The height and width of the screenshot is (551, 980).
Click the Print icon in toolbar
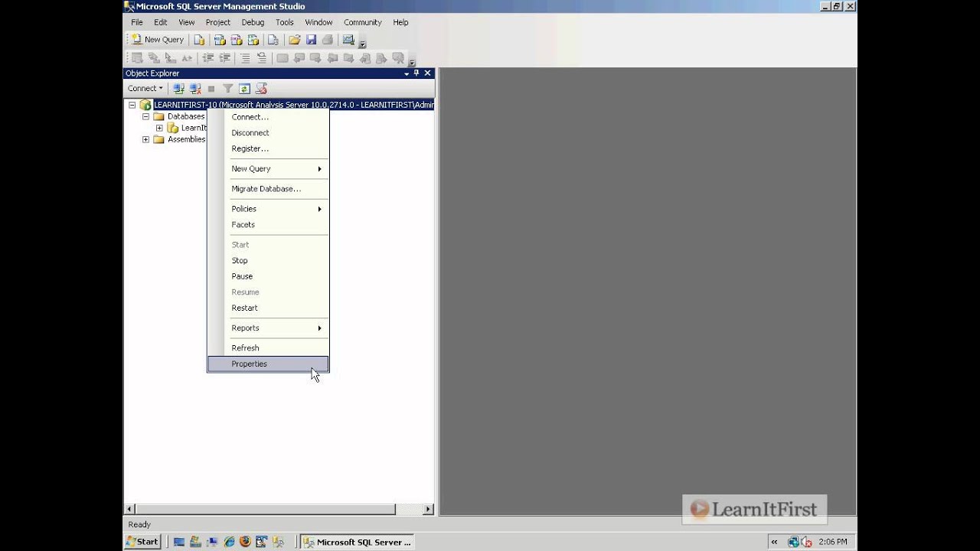328,40
